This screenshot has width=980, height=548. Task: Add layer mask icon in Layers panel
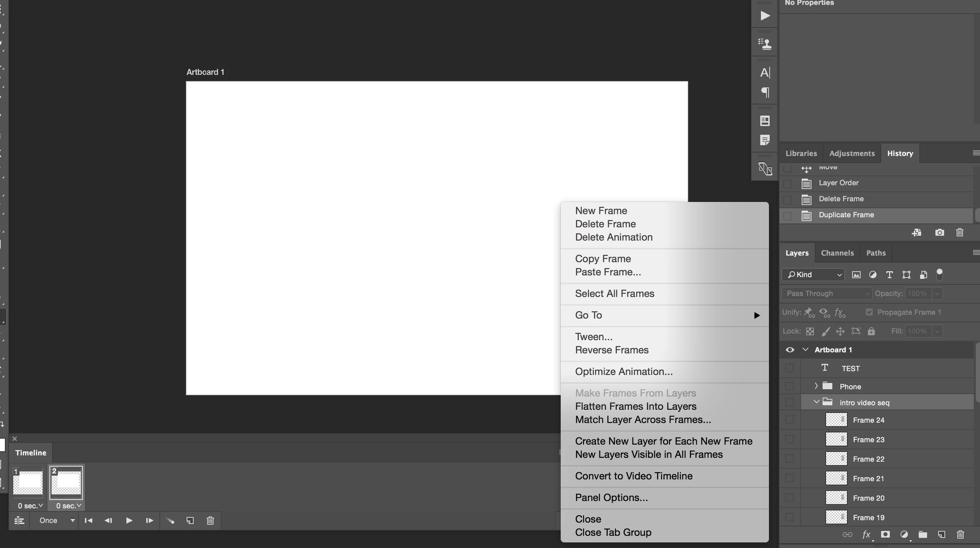click(885, 535)
